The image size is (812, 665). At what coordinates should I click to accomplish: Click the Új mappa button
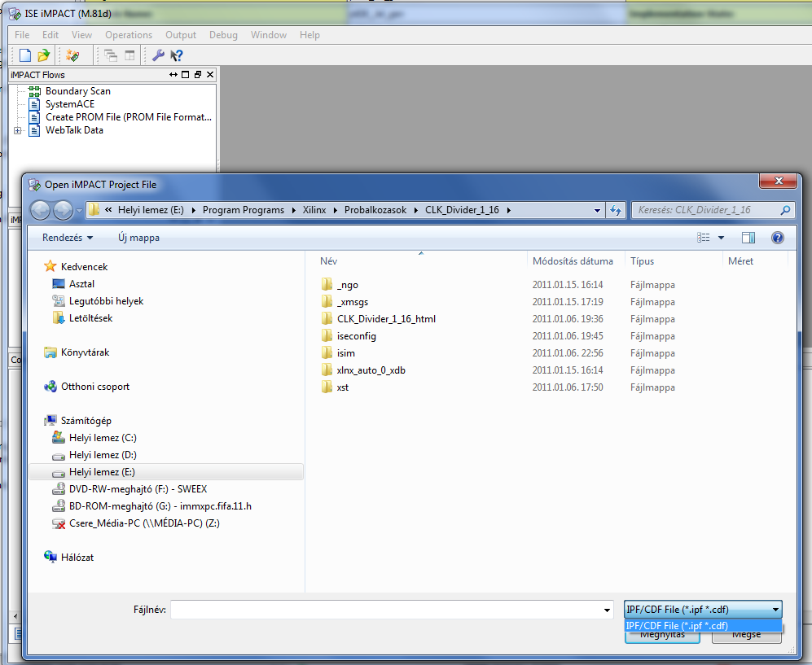[x=138, y=238]
